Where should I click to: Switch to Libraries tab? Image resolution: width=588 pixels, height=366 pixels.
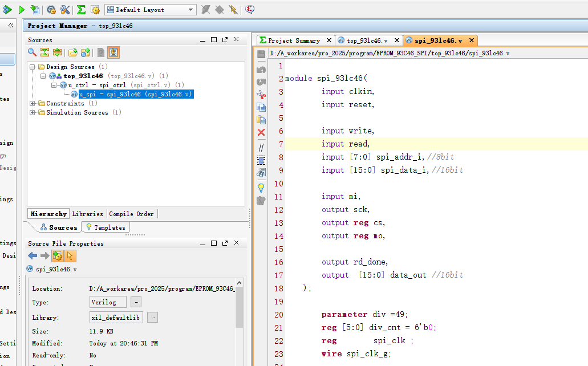click(x=87, y=214)
